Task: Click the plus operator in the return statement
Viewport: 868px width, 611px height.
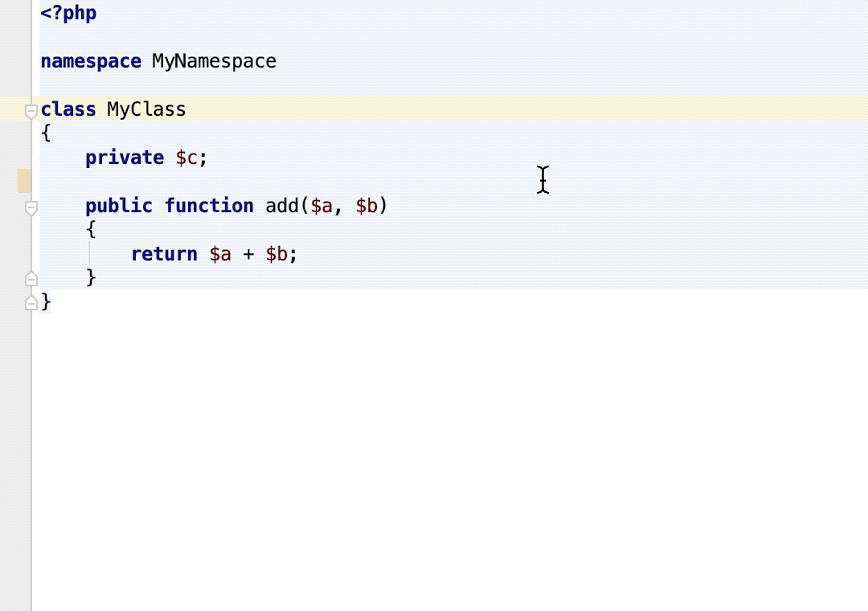Action: pyautogui.click(x=248, y=254)
